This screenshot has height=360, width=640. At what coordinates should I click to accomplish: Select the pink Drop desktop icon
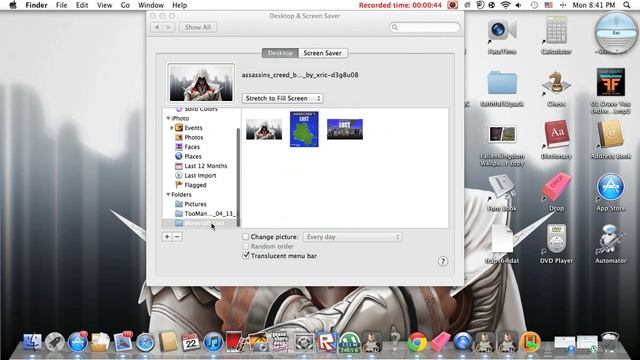[x=556, y=187]
